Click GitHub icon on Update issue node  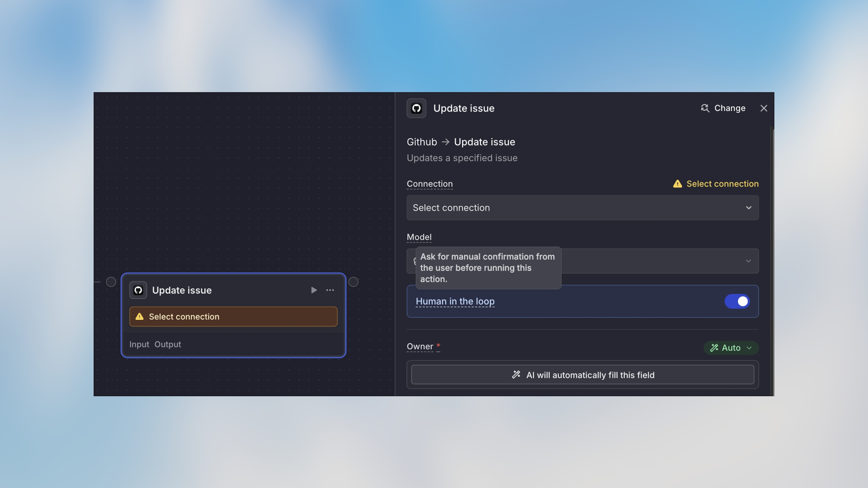pyautogui.click(x=138, y=290)
